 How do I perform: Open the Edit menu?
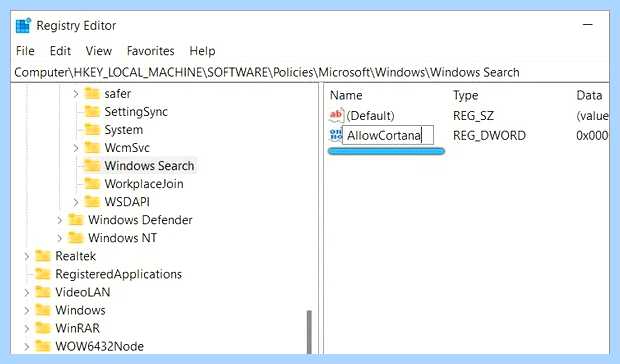(x=60, y=51)
